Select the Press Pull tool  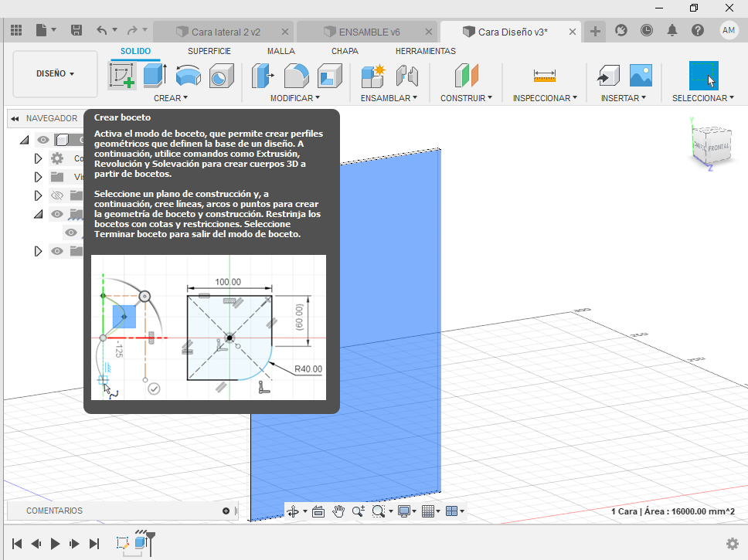tap(263, 76)
